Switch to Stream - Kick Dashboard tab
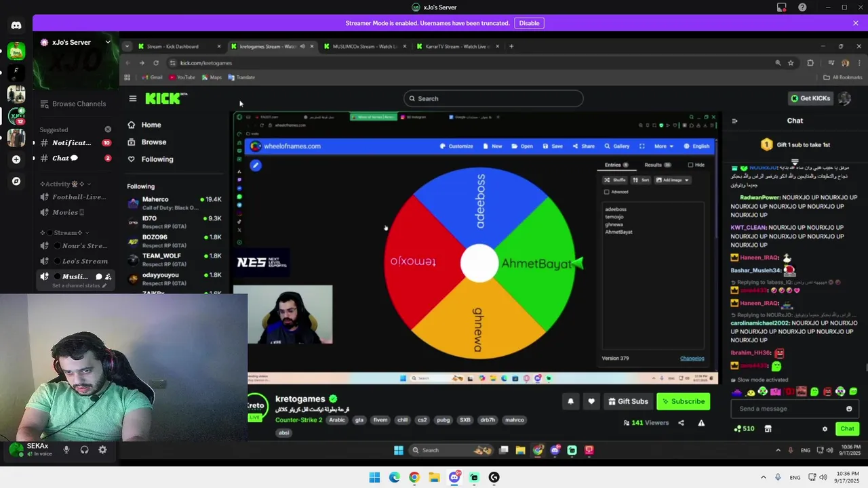868x488 pixels. 178,46
